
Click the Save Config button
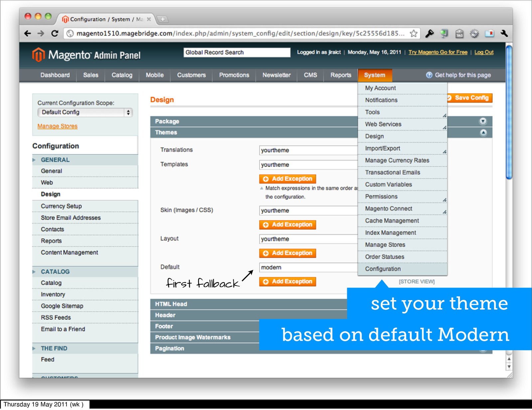[x=470, y=98]
